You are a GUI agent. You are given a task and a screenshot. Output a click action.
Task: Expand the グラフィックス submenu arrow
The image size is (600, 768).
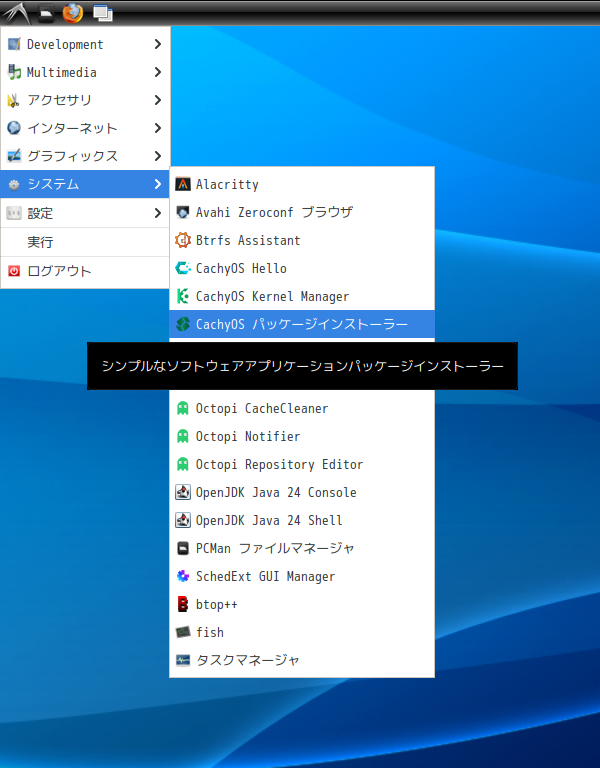tap(157, 156)
